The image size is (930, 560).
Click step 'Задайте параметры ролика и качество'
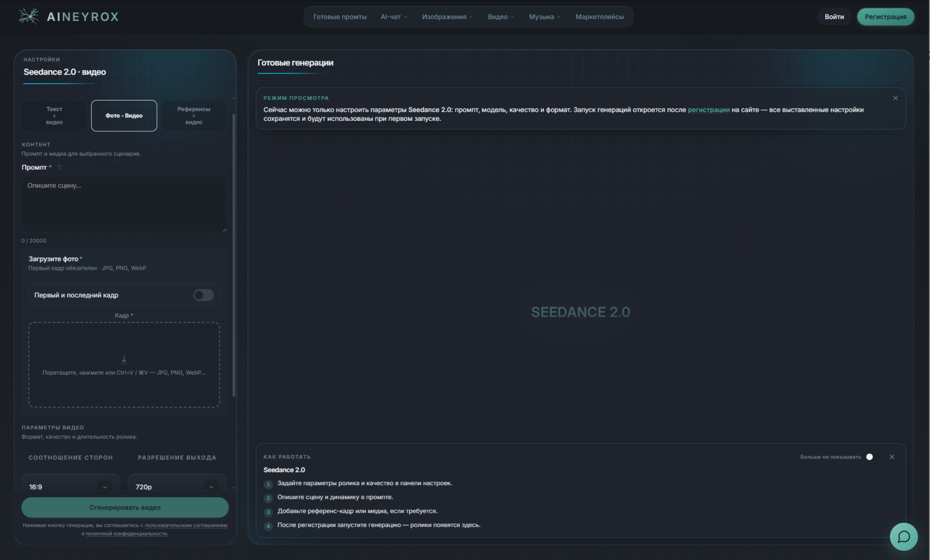(364, 483)
